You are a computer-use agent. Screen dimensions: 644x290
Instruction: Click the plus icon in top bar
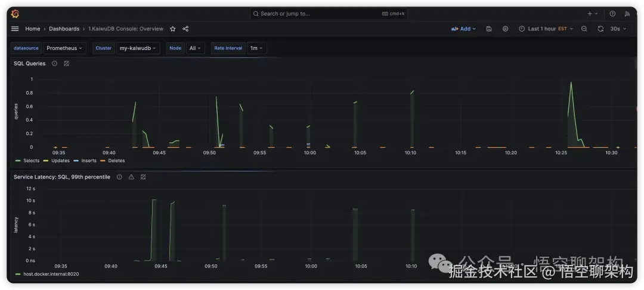590,14
